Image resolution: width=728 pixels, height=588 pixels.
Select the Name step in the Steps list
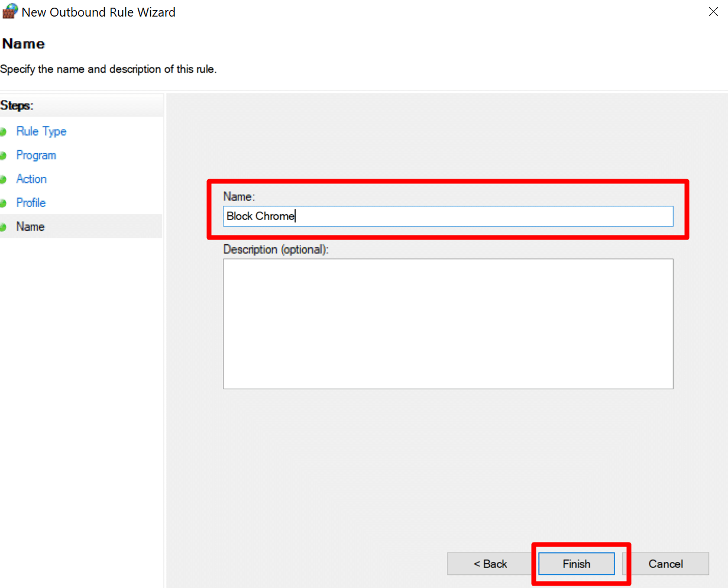pyautogui.click(x=30, y=227)
